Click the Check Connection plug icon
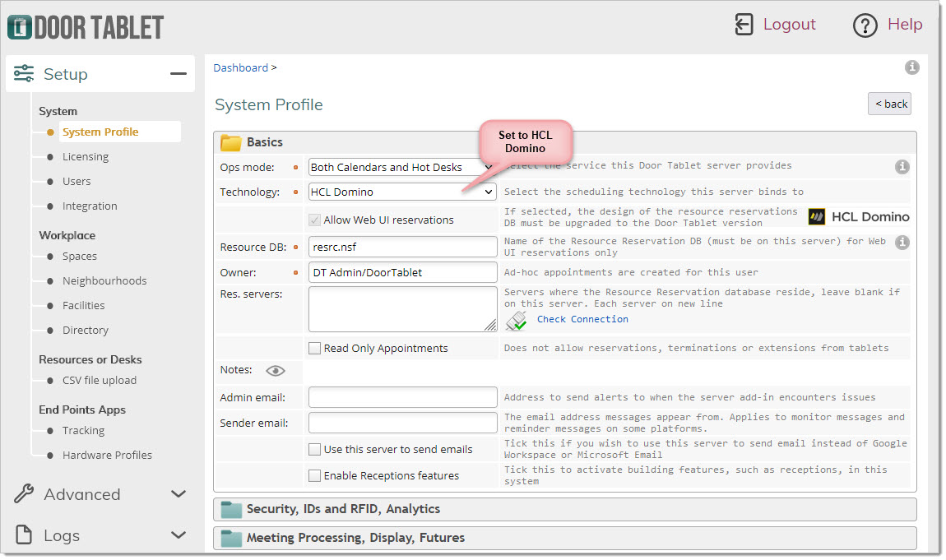Screen dimensions: 946x560 pos(517,320)
